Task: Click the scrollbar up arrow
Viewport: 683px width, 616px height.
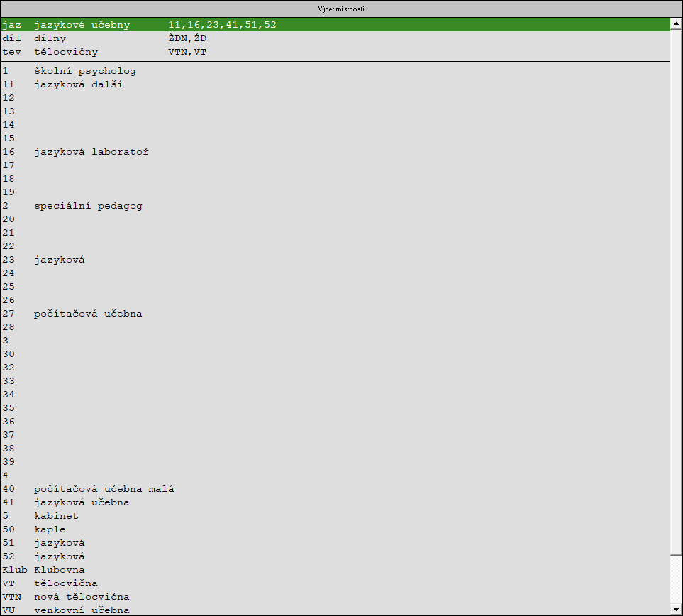Action: [676, 24]
